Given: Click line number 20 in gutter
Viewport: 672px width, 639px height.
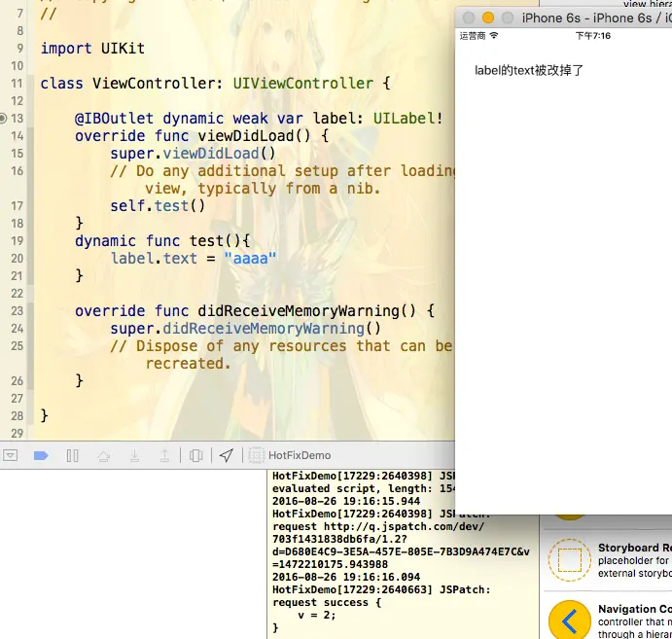Looking at the screenshot, I should 17,259.
